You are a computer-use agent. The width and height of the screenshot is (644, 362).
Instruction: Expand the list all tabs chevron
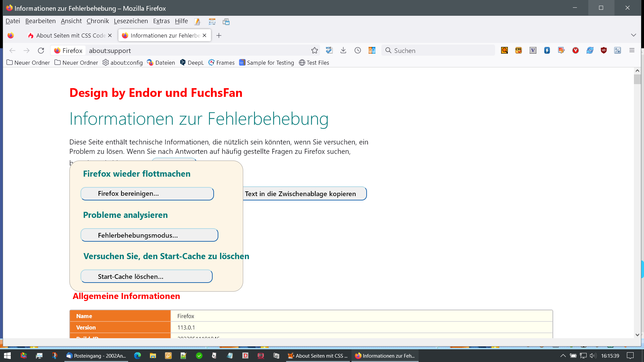[x=633, y=35]
